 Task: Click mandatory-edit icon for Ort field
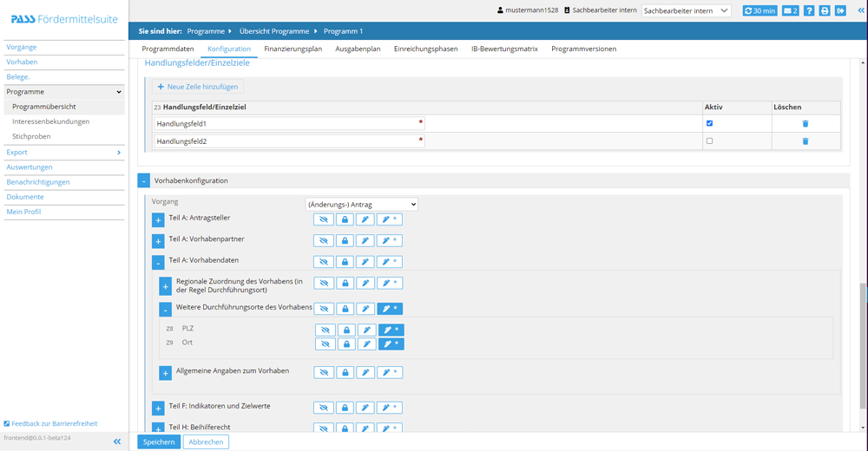click(391, 344)
